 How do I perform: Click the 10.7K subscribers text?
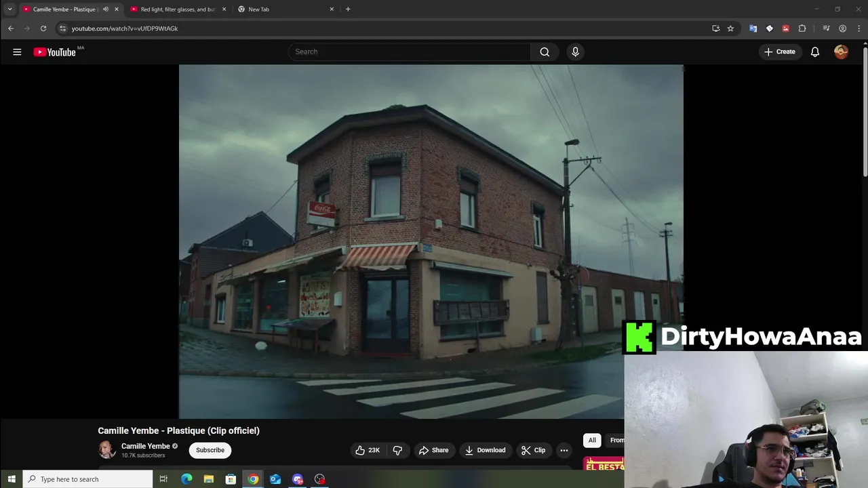pyautogui.click(x=143, y=455)
